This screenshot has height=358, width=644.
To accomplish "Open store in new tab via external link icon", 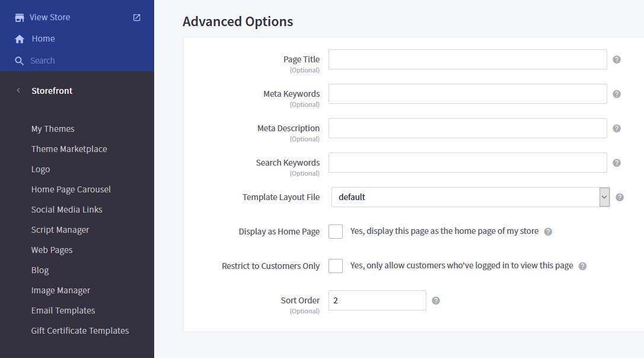I will [x=136, y=17].
